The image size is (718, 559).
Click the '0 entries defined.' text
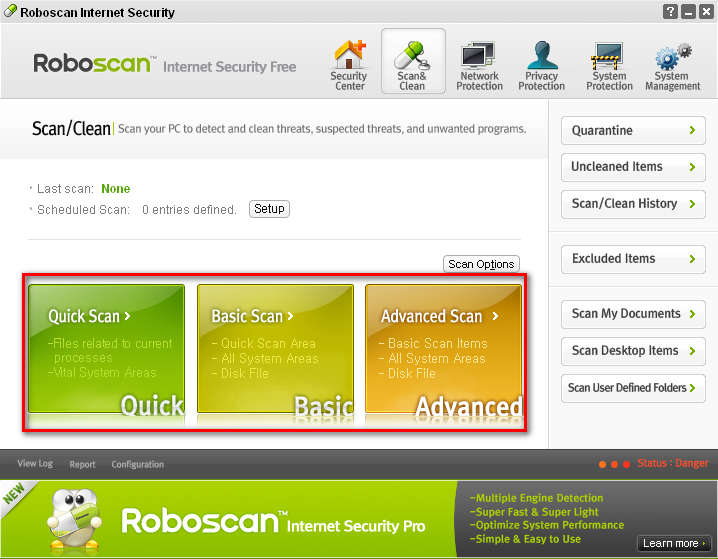pyautogui.click(x=189, y=210)
